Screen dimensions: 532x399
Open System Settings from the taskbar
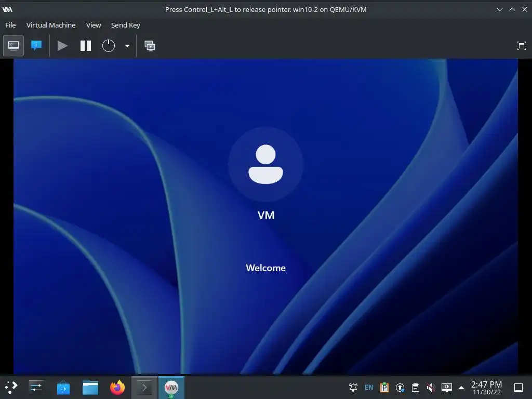click(x=36, y=388)
